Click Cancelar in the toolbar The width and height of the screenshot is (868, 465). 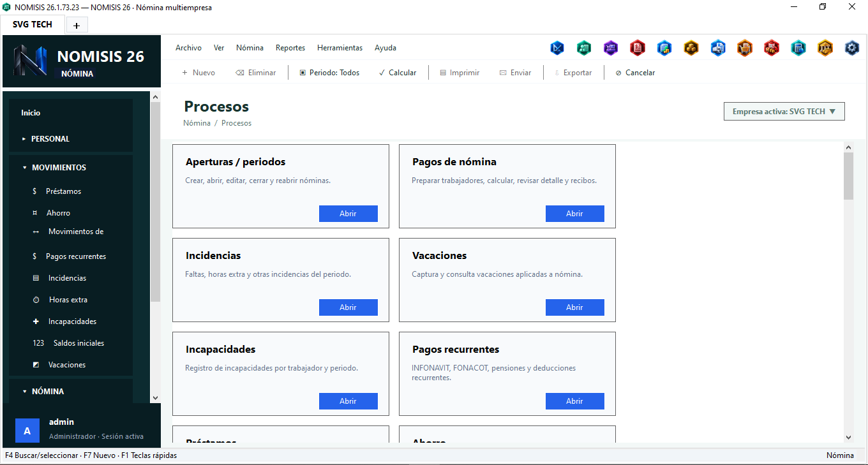click(635, 73)
